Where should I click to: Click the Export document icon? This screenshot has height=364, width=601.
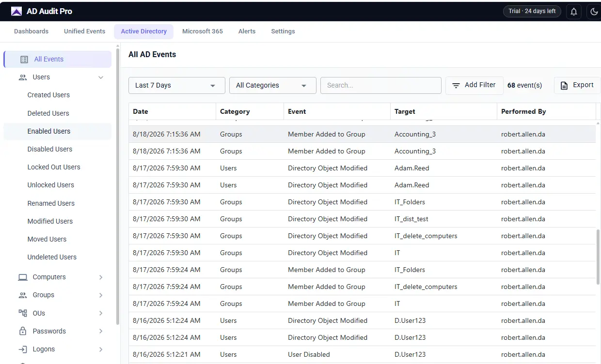coord(564,86)
